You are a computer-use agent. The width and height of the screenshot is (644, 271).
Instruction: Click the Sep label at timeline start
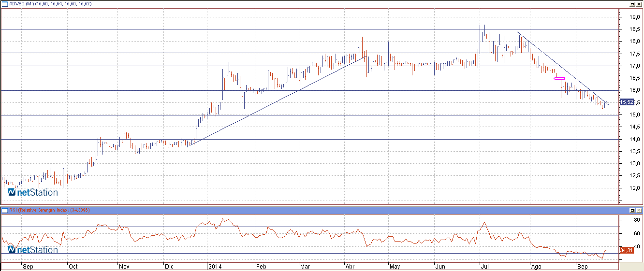28,266
